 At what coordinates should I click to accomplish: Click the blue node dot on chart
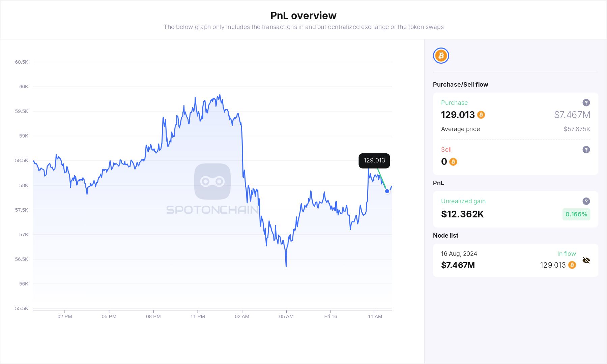(387, 191)
